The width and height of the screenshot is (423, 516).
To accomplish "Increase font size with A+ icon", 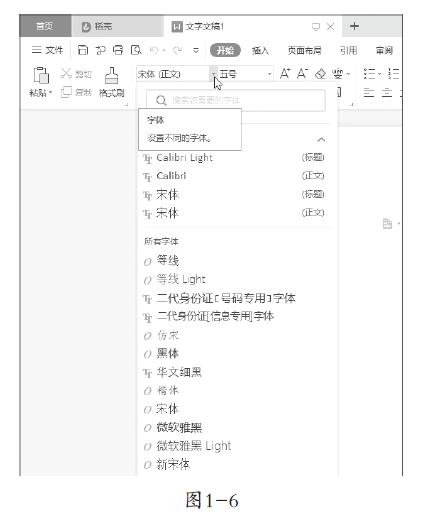I will pos(285,73).
